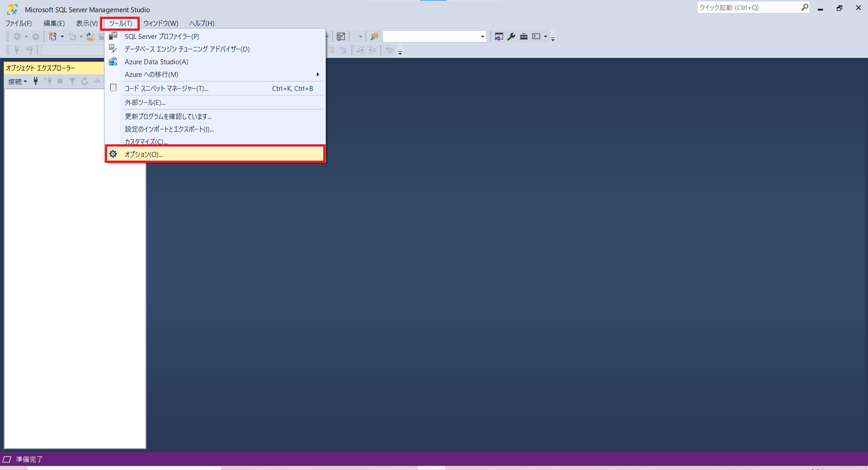Click the Change Connection icon in SQL editor toolbar
The image size is (868, 470).
[29, 50]
